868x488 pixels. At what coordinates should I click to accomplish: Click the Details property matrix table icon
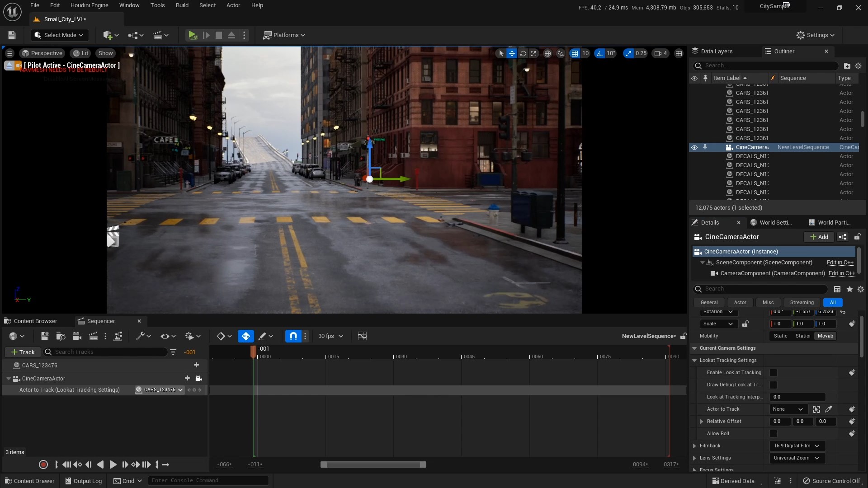(x=837, y=289)
